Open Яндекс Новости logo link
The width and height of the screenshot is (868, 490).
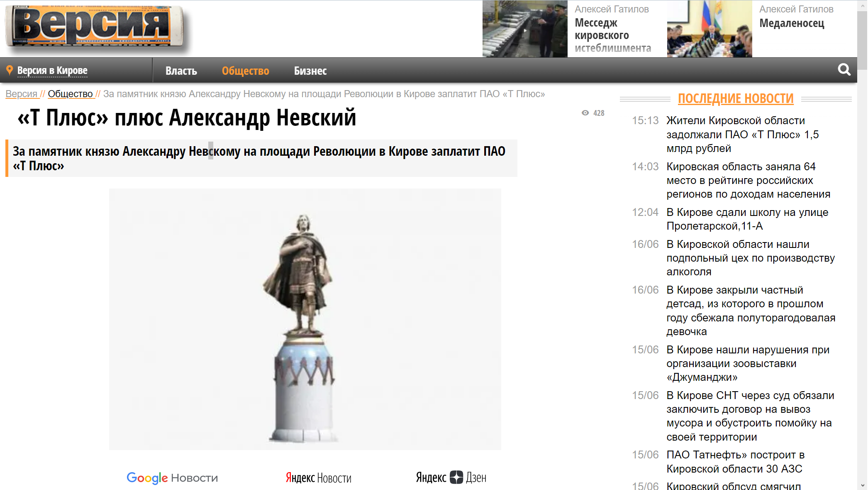(x=318, y=478)
